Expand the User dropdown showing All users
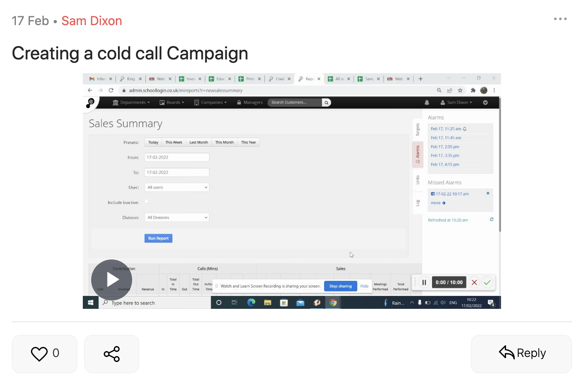 pos(177,187)
